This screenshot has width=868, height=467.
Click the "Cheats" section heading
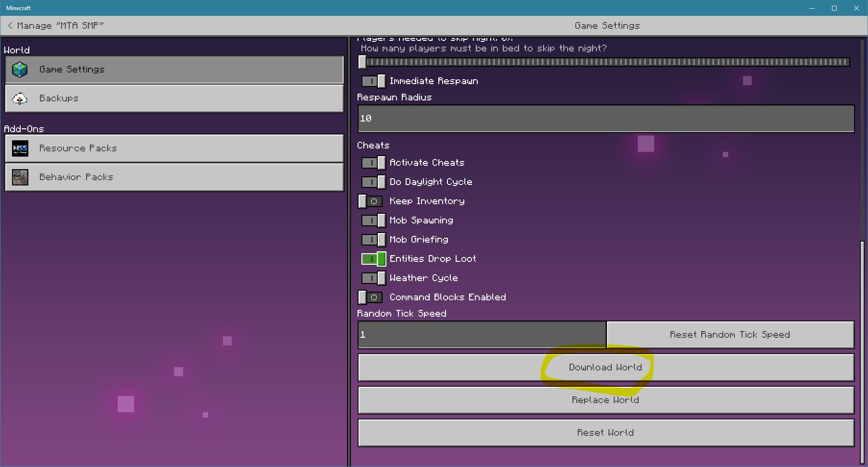(373, 146)
